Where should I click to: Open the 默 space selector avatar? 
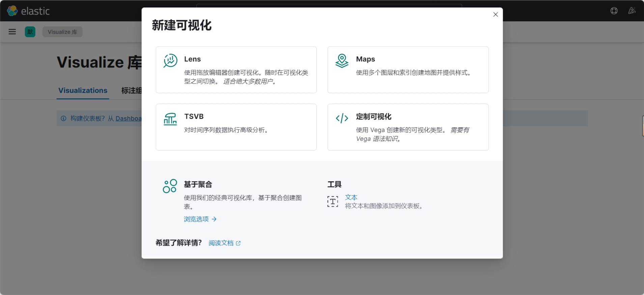(x=30, y=32)
